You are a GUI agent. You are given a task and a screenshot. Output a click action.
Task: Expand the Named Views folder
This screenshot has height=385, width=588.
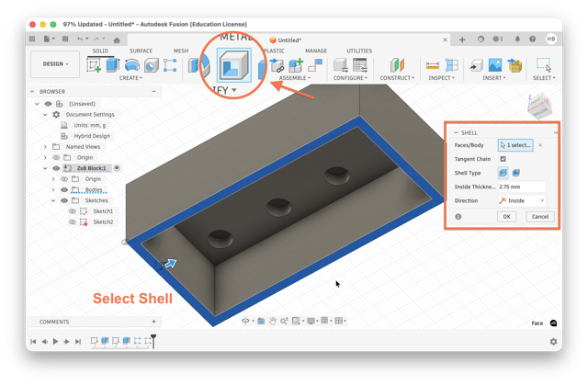click(x=45, y=147)
